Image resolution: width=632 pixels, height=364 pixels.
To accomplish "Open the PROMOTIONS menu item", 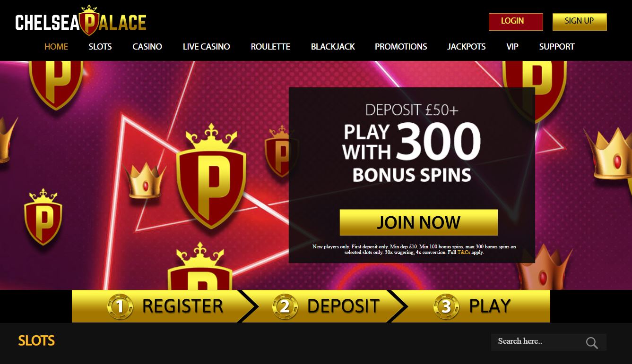I will tap(401, 47).
